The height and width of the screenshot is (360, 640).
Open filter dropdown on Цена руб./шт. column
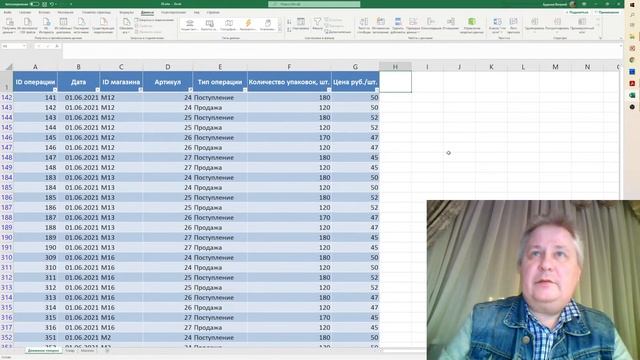(376, 89)
